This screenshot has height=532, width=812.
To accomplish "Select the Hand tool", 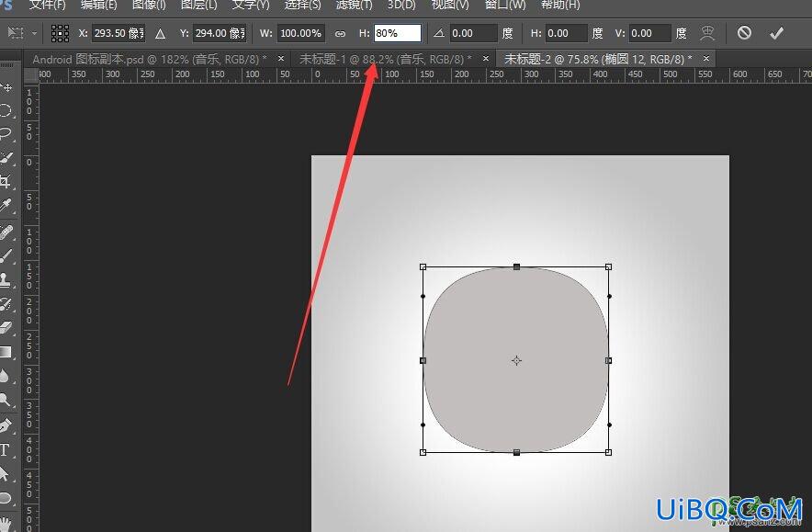I will (x=6, y=522).
